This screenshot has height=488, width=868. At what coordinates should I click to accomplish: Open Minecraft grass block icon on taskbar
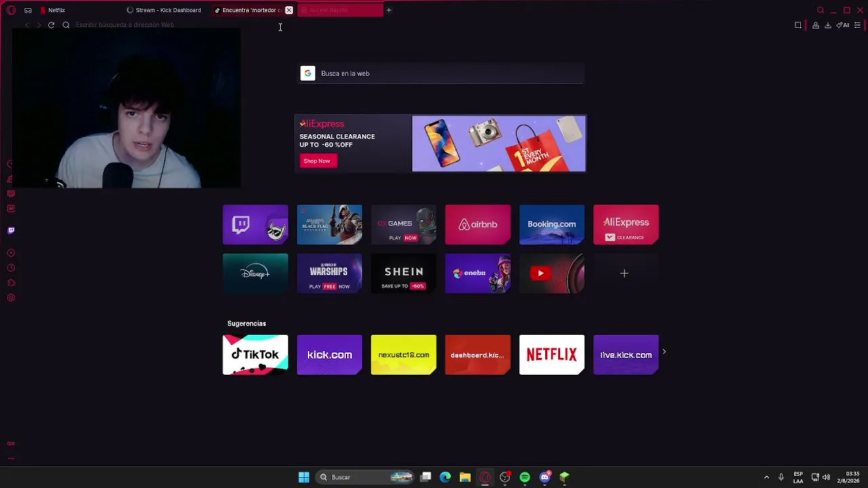[x=564, y=477]
